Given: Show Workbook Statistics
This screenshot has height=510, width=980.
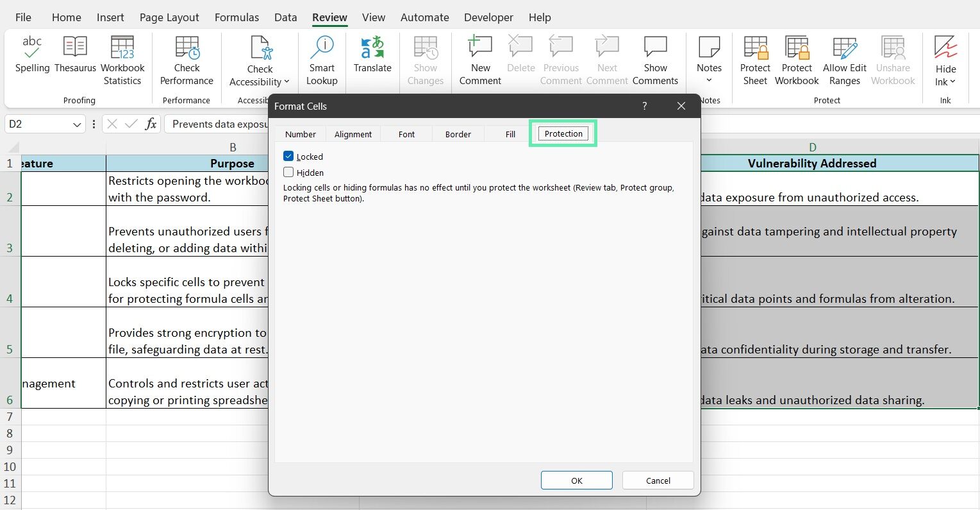Looking at the screenshot, I should (122, 61).
